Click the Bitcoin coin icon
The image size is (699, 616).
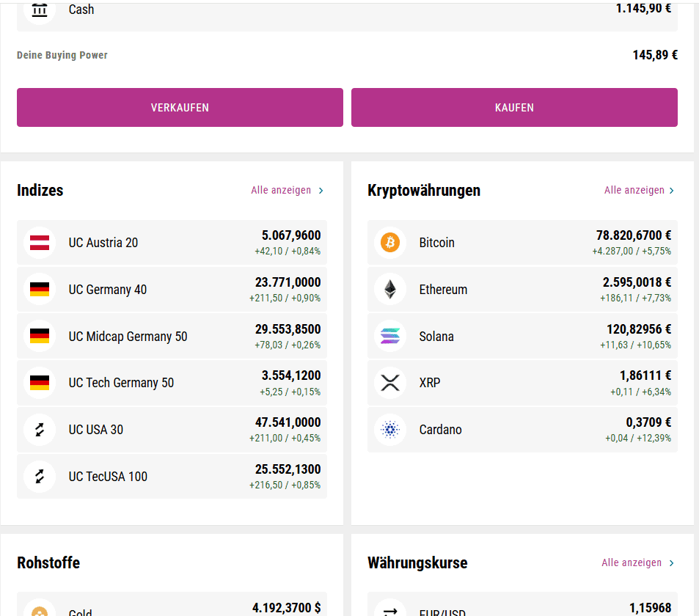click(389, 243)
